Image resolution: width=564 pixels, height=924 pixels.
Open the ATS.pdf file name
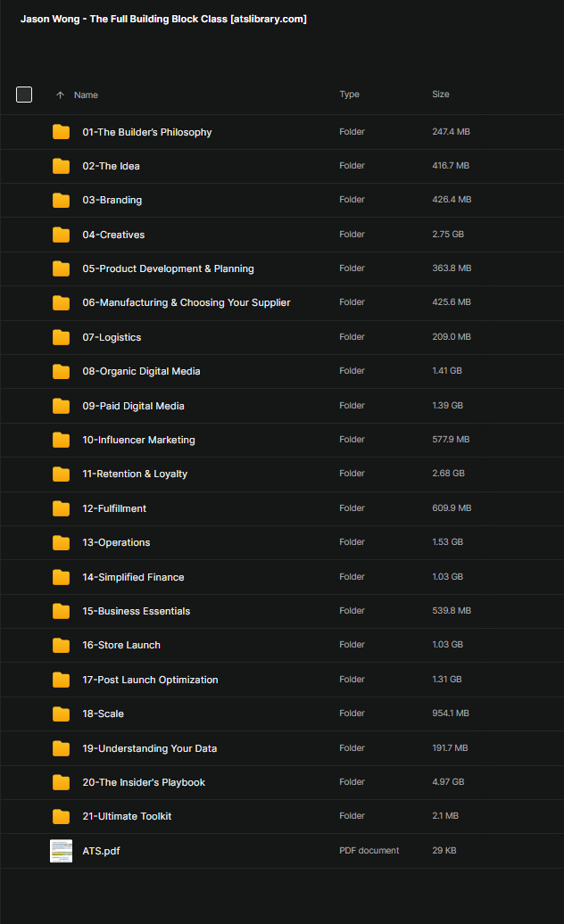tap(101, 851)
